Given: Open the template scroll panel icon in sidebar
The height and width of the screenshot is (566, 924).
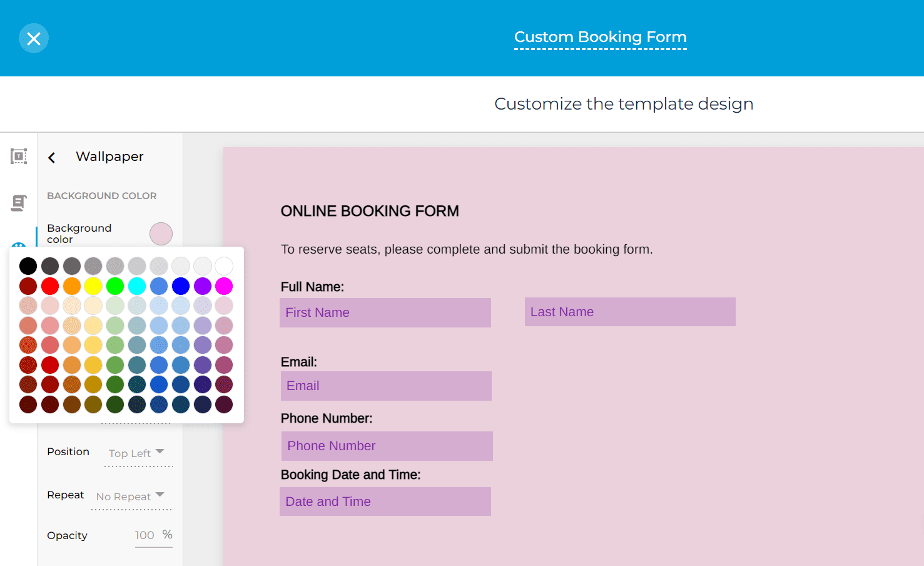Looking at the screenshot, I should [18, 203].
